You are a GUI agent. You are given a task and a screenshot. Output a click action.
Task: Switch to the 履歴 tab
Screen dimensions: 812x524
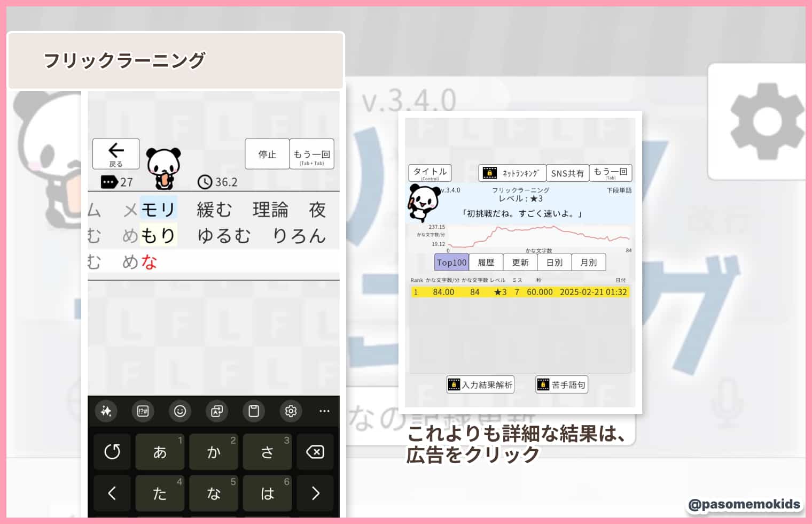pos(486,263)
